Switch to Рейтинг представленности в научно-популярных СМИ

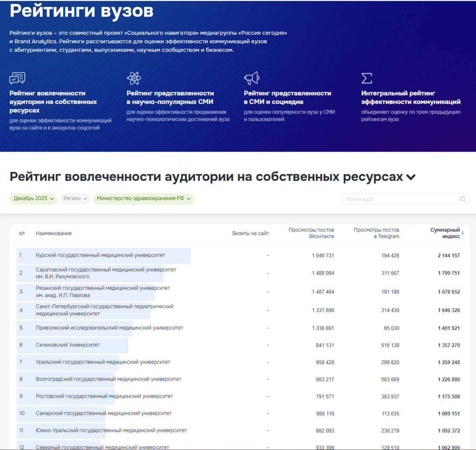pyautogui.click(x=170, y=97)
